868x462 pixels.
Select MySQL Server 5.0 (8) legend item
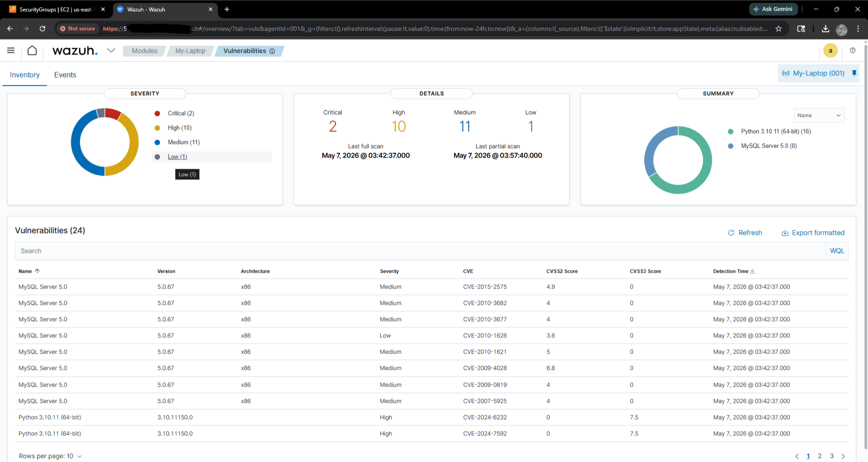pyautogui.click(x=769, y=146)
